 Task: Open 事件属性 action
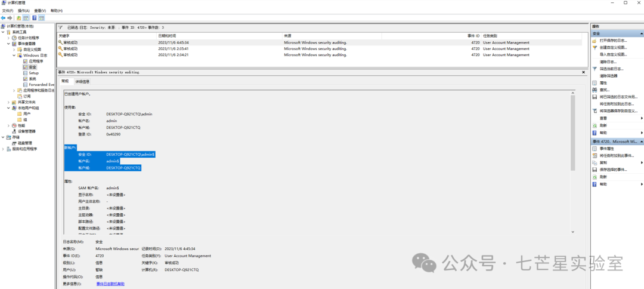tap(606, 149)
